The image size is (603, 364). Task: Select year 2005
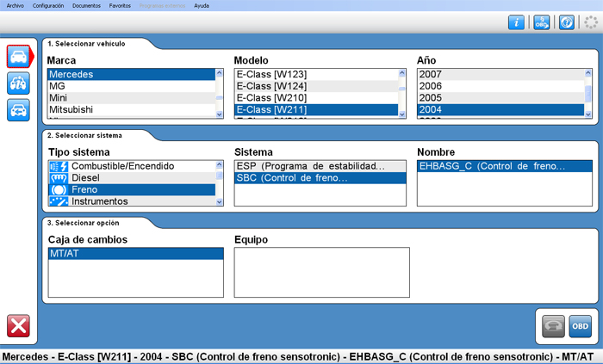click(500, 98)
